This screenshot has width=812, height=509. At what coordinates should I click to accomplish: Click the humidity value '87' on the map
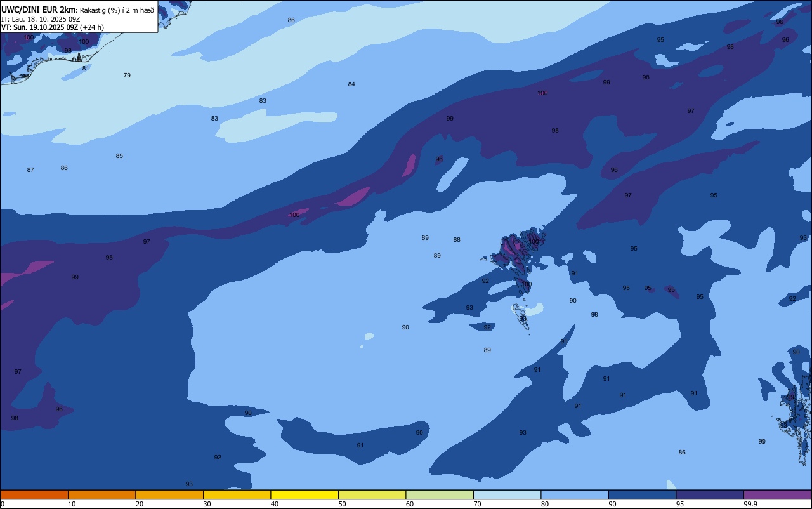coord(30,170)
